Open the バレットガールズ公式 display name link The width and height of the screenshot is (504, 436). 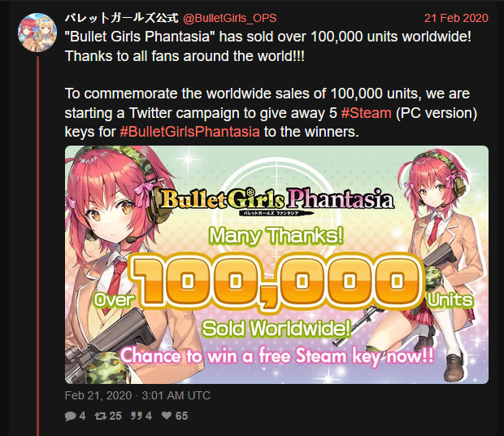[x=121, y=18]
